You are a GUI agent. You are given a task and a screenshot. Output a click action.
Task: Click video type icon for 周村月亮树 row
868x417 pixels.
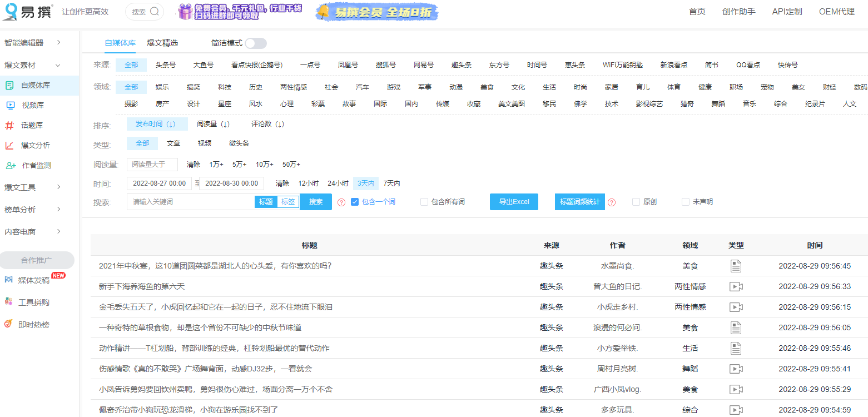pos(736,369)
